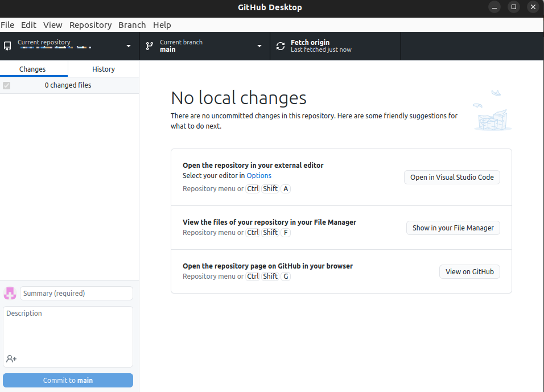Image resolution: width=544 pixels, height=392 pixels.
Task: Open the Branch menu
Action: coord(132,25)
